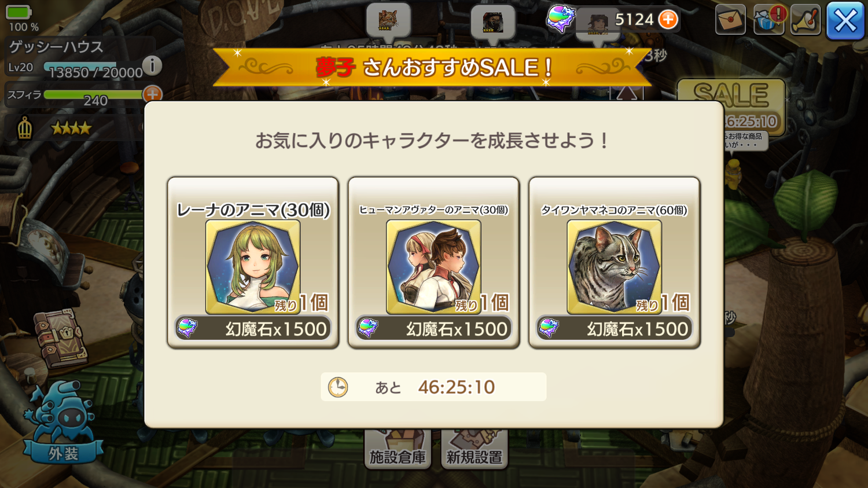The image size is (868, 488).
Task: Buy レーナのアニマ for 幻魔石x1500
Action: pos(253,328)
